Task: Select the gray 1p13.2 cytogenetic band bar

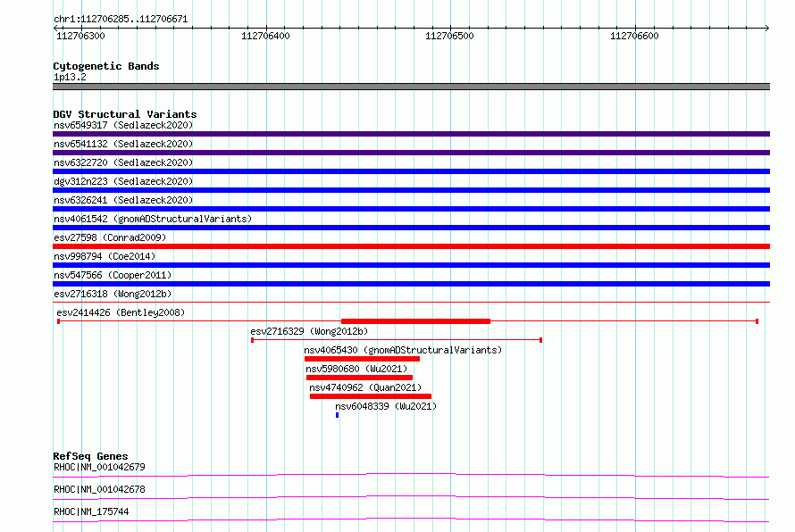Action: 411,87
